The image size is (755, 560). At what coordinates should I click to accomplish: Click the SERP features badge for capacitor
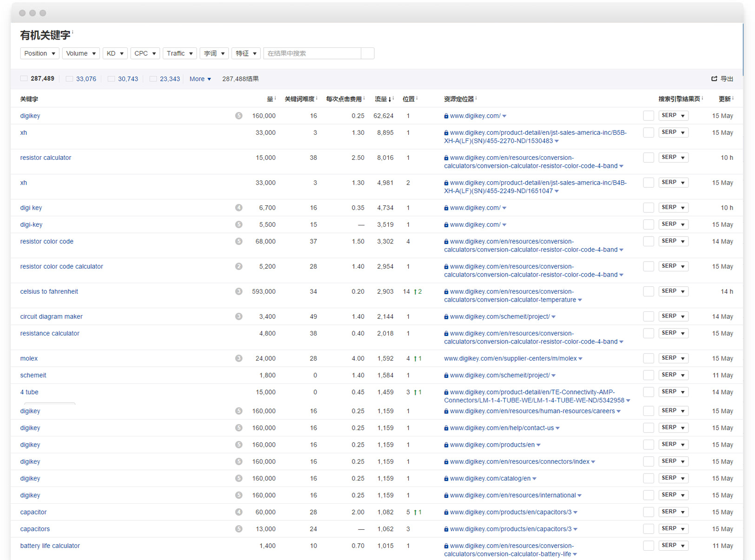(x=238, y=512)
